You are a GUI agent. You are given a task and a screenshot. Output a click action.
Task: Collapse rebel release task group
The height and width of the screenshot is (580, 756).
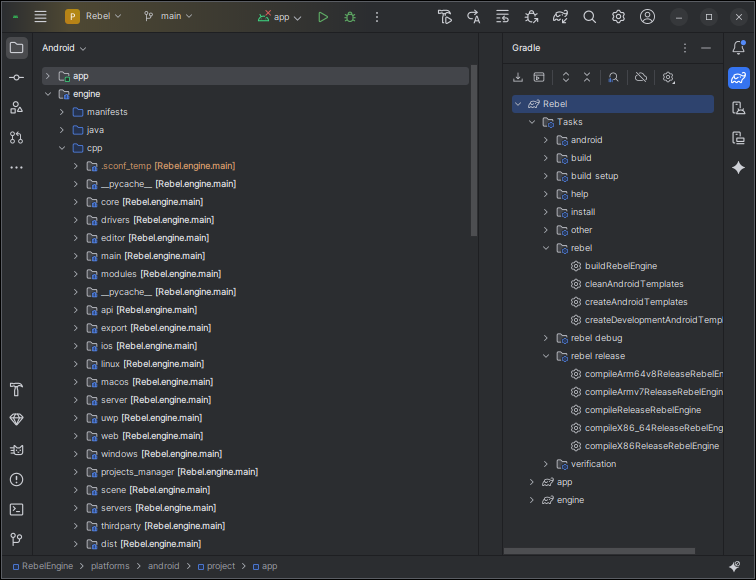546,356
